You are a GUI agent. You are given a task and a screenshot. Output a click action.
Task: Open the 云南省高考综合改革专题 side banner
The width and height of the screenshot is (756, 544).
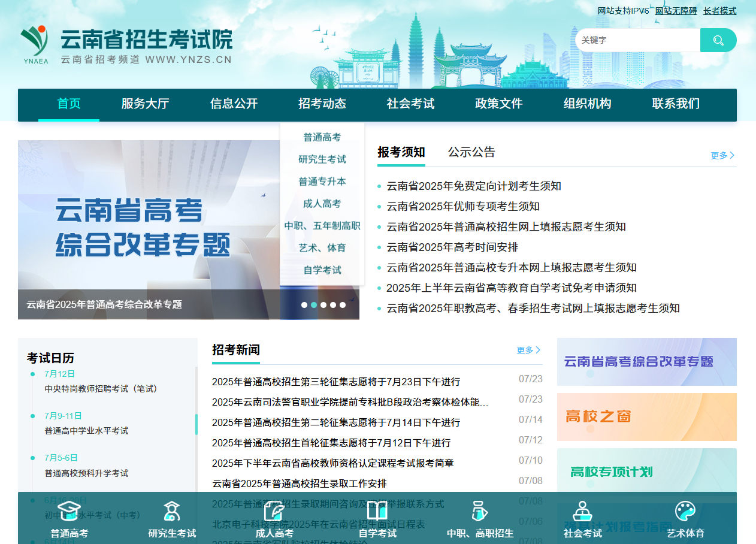tap(647, 362)
